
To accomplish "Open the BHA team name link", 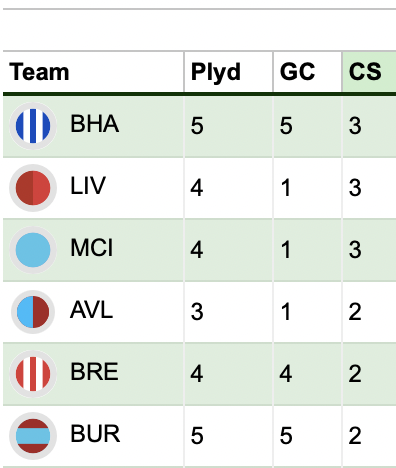I will coord(94,124).
